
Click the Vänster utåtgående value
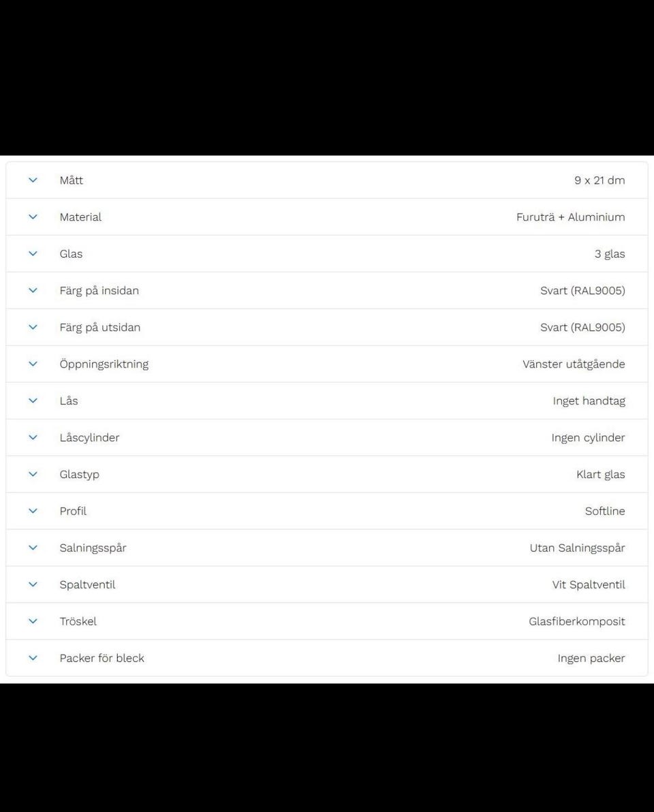click(x=574, y=364)
